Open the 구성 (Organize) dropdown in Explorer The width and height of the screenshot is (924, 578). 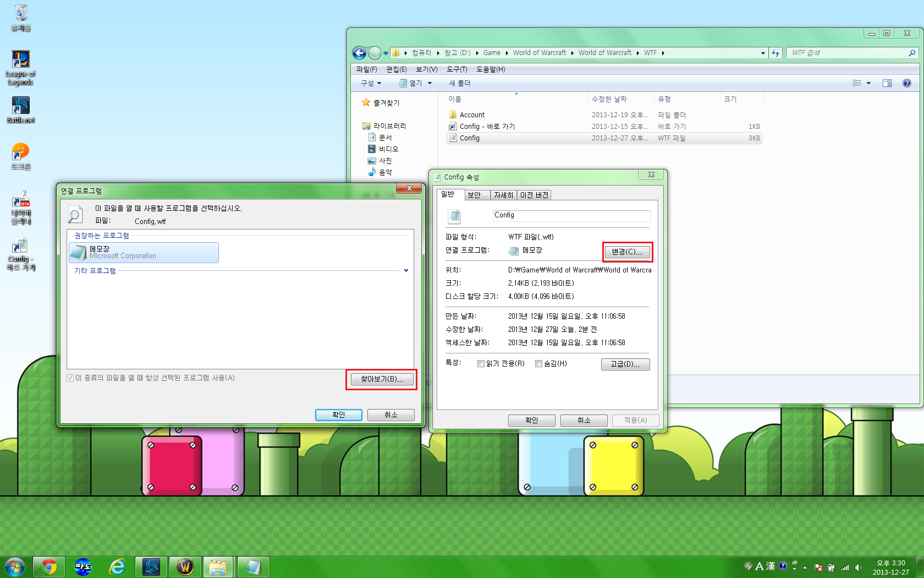click(x=371, y=83)
